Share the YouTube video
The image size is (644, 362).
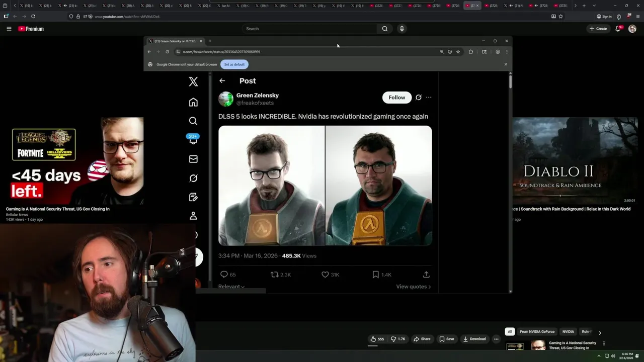422,339
